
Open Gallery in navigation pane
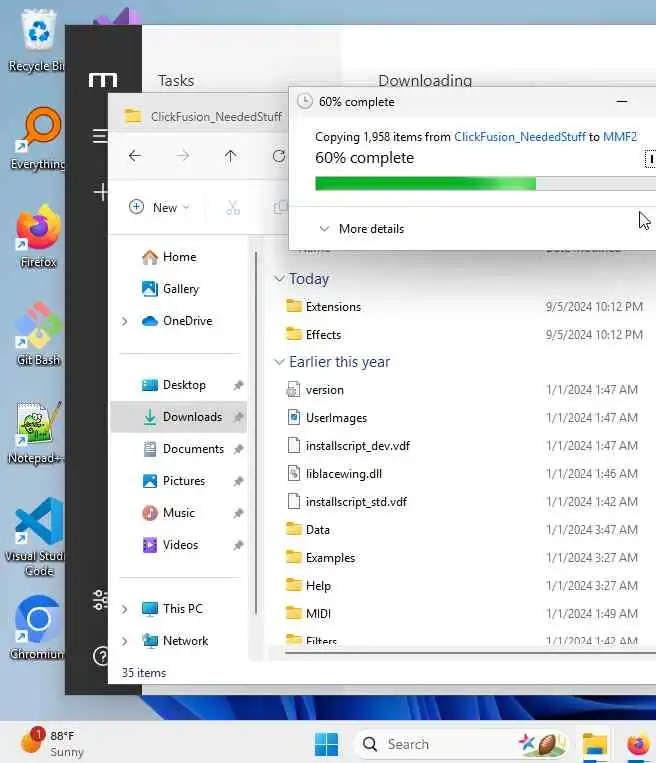[x=179, y=289]
